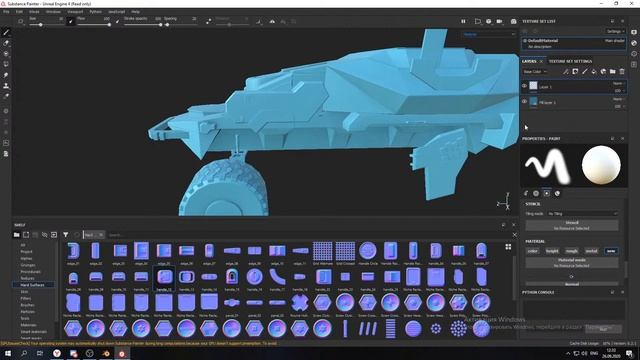
Task: Select the Eraser tool
Action: (6, 43)
